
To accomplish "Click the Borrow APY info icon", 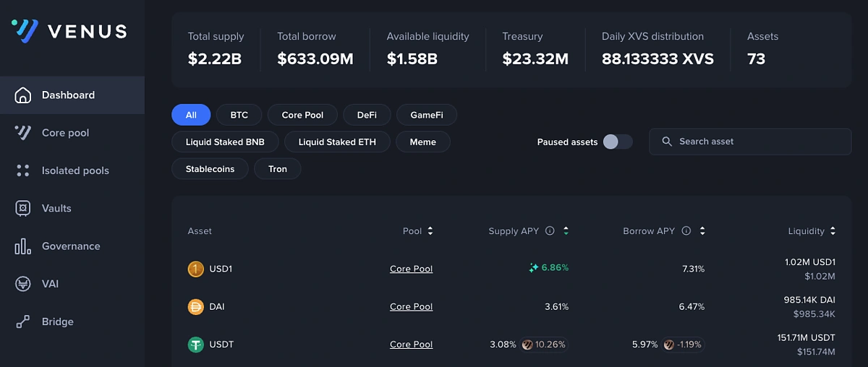I will pos(686,231).
